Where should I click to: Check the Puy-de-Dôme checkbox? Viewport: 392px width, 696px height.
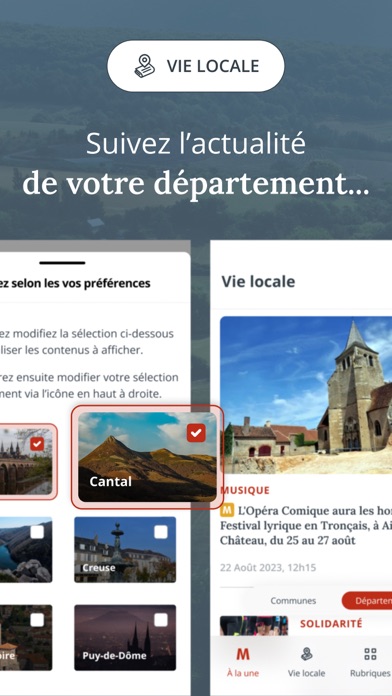(x=161, y=620)
